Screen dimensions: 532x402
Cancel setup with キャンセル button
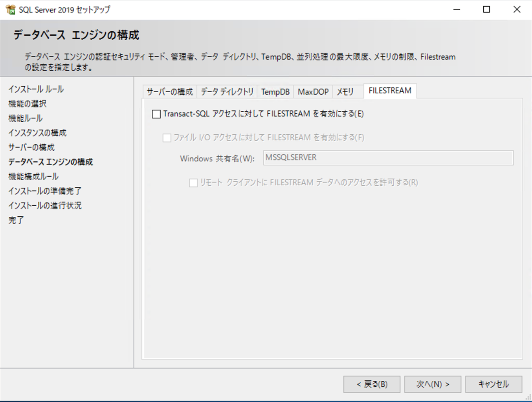pos(493,384)
